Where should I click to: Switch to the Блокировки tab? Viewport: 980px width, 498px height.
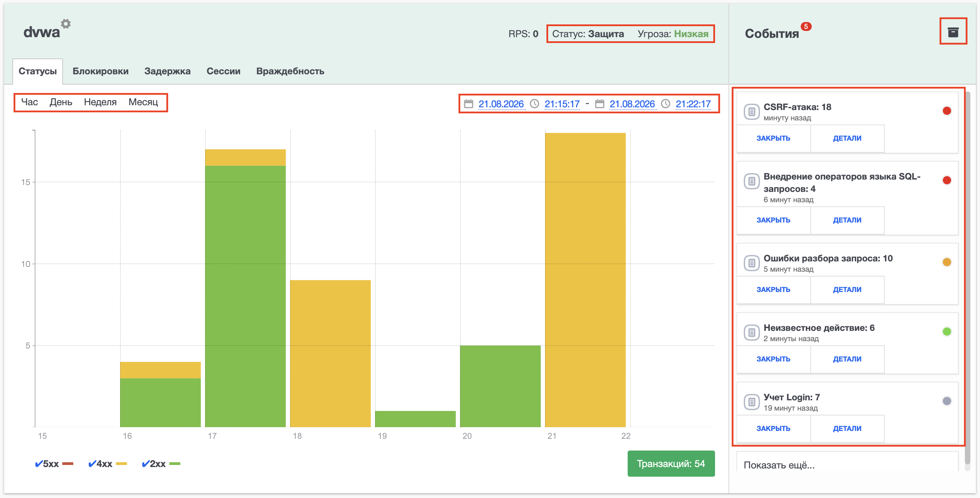click(x=100, y=72)
